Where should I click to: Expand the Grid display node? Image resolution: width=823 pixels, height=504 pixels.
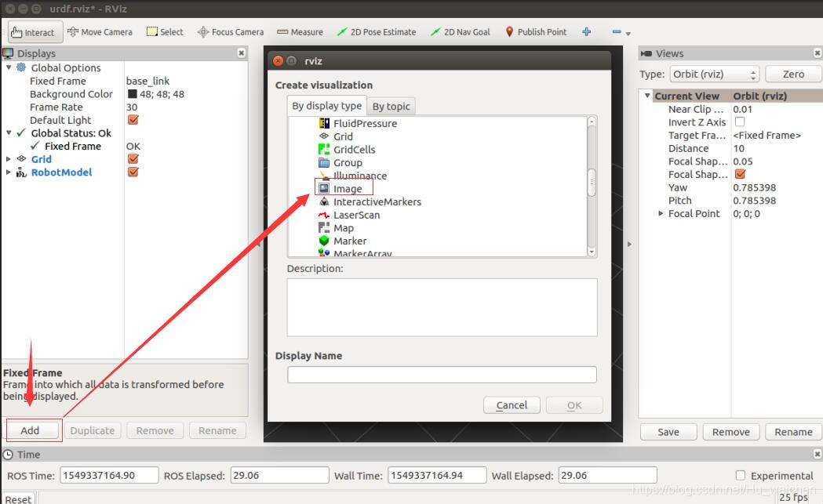(9, 159)
